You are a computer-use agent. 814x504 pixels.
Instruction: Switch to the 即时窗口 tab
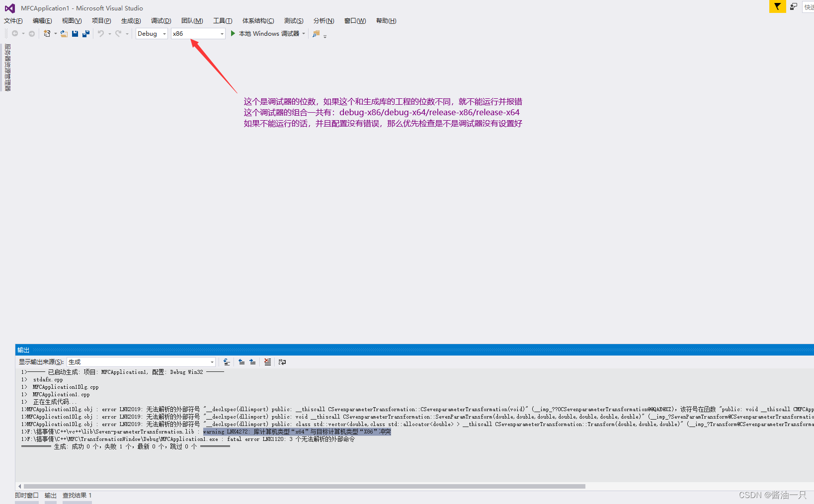(x=27, y=496)
